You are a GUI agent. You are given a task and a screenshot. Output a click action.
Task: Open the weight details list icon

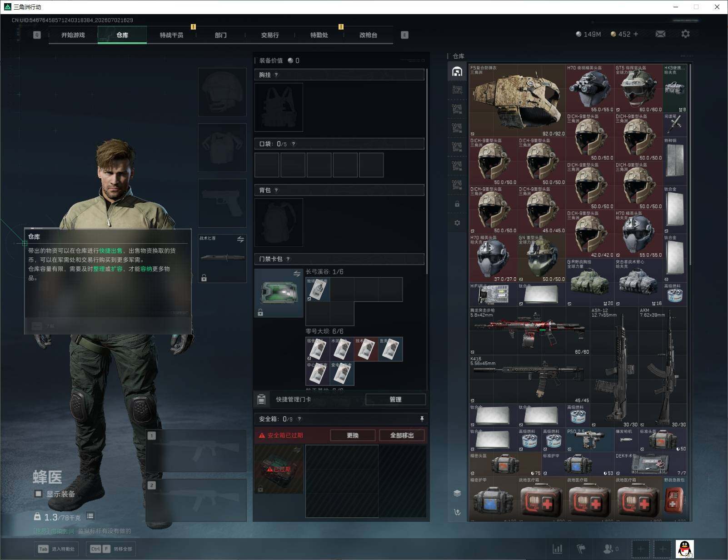90,516
